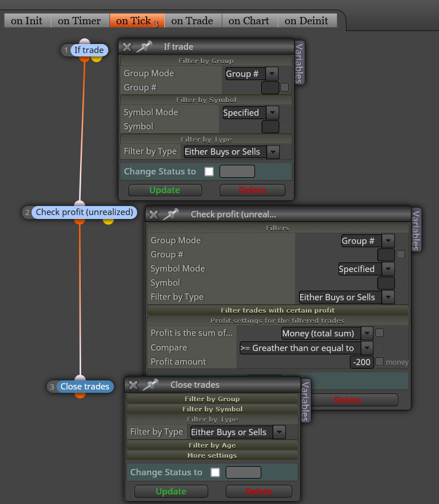
Task: Close the Close trades panel with X
Action: coord(133,385)
